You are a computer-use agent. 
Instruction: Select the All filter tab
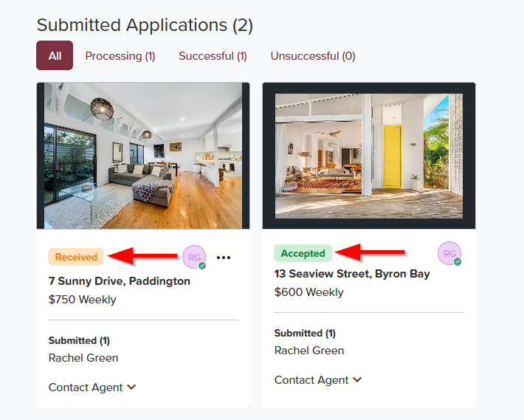click(55, 55)
